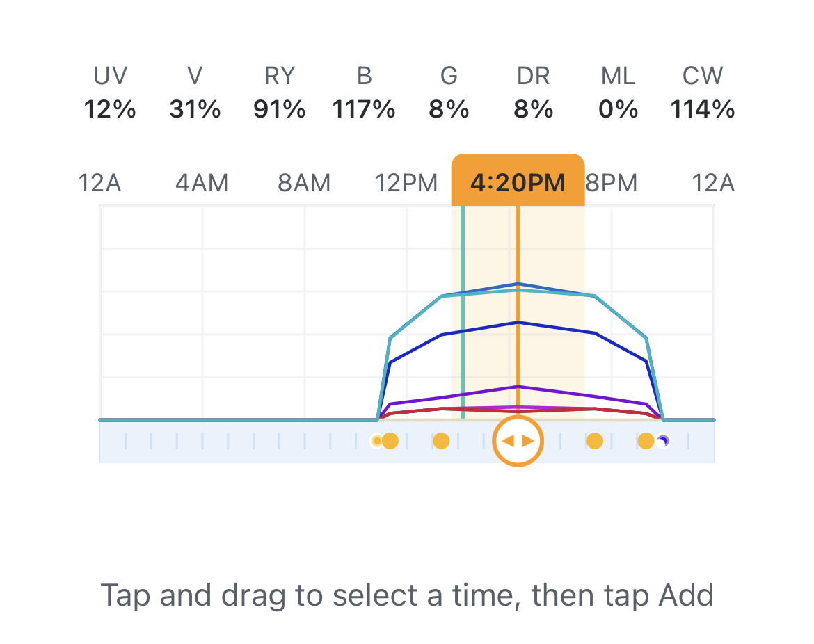814x644 pixels.
Task: Select the DR 8% channel
Action: coord(534,92)
